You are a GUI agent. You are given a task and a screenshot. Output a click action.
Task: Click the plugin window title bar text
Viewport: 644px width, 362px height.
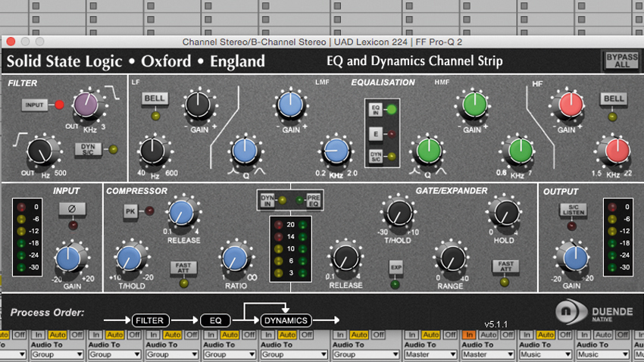[322, 42]
